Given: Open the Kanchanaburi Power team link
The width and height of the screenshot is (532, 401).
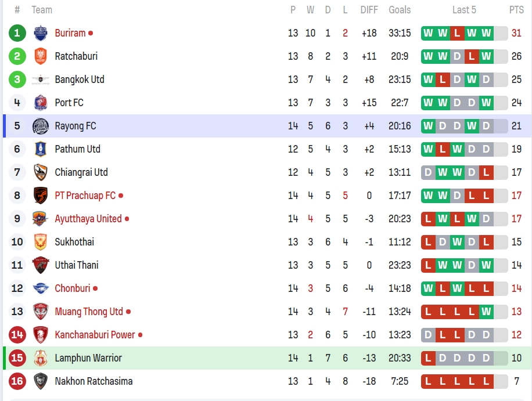Looking at the screenshot, I should pos(95,335).
